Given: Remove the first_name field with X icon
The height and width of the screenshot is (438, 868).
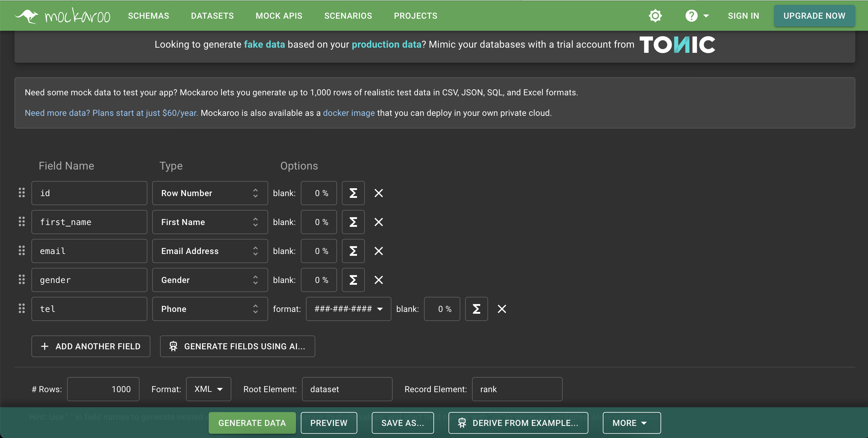Looking at the screenshot, I should pyautogui.click(x=378, y=222).
